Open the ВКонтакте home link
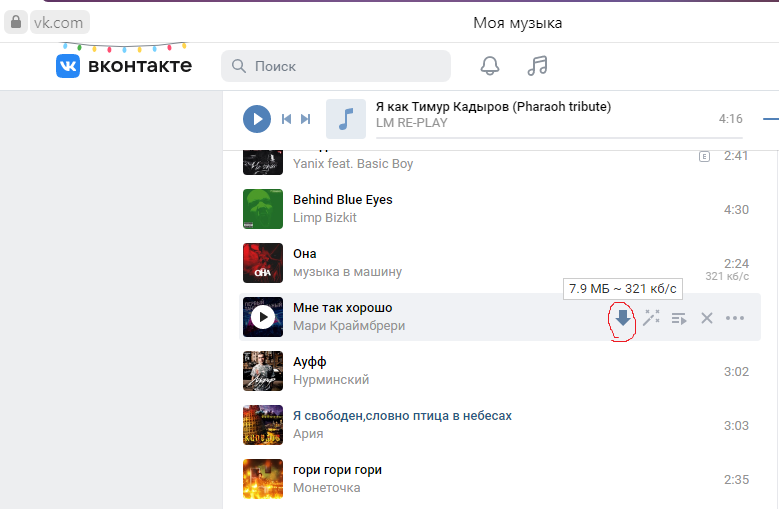 pyautogui.click(x=124, y=66)
